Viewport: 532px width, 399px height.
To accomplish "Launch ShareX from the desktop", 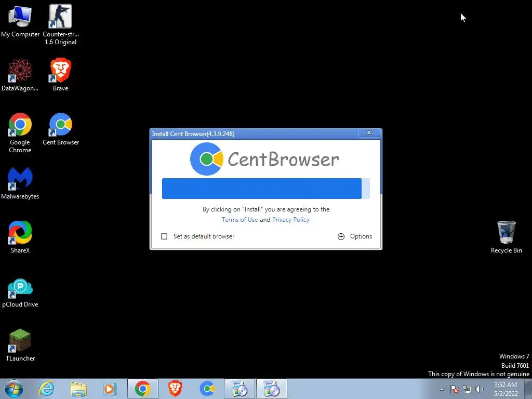I will (x=20, y=237).
